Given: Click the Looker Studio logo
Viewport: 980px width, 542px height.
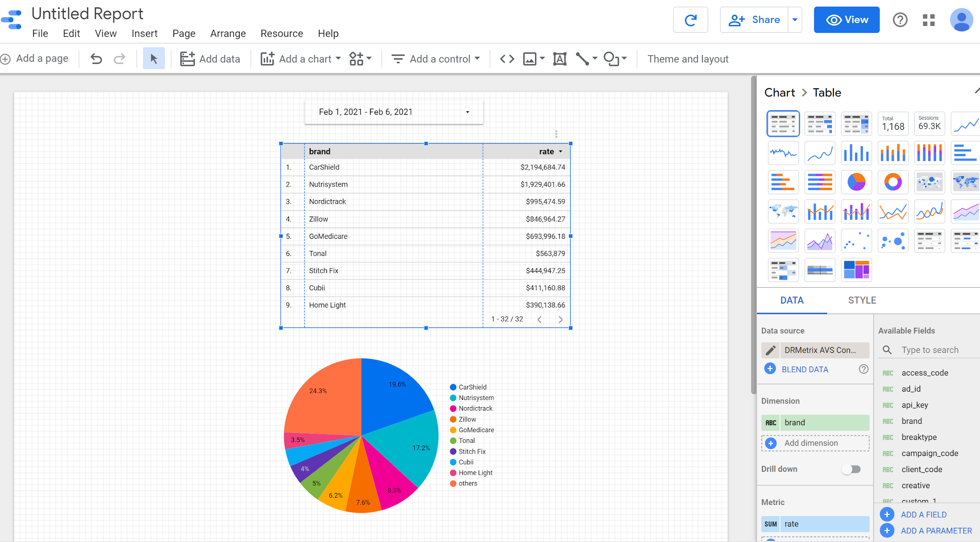Looking at the screenshot, I should coord(11,20).
